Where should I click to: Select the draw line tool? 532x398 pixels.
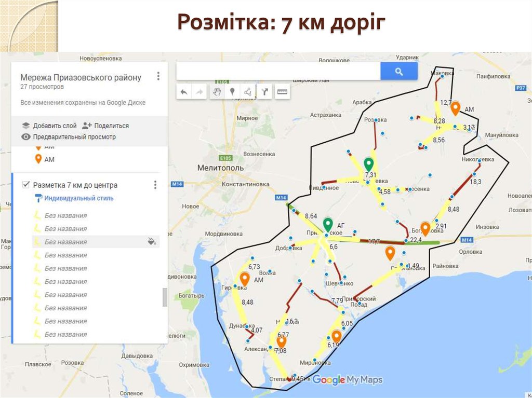(x=248, y=92)
